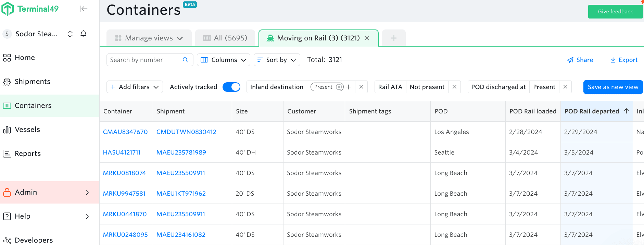Toggle the Actively tracked switch
Screen dimensions: 644x245
(x=231, y=87)
